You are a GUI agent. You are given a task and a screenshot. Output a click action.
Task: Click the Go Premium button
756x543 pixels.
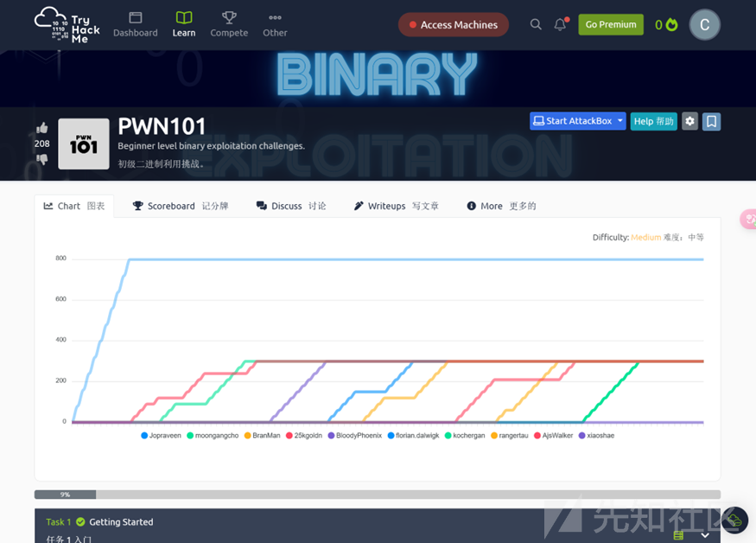tap(611, 24)
